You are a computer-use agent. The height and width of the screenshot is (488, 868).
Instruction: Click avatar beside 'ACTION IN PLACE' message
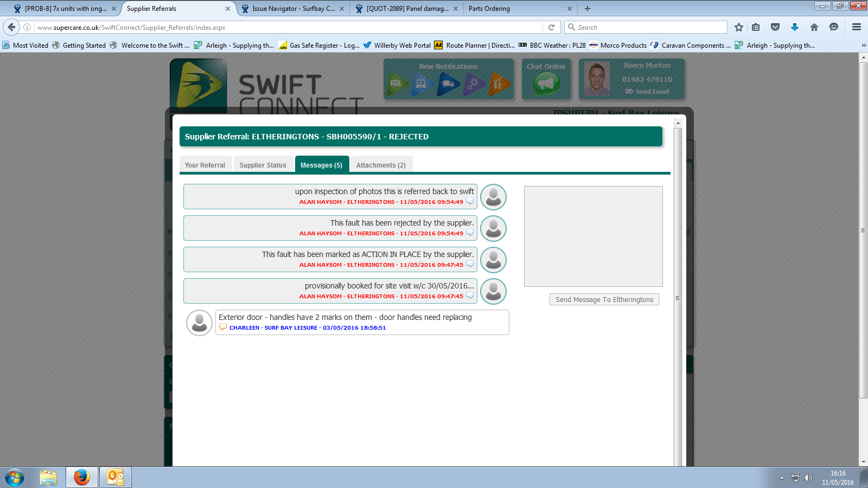pos(493,260)
